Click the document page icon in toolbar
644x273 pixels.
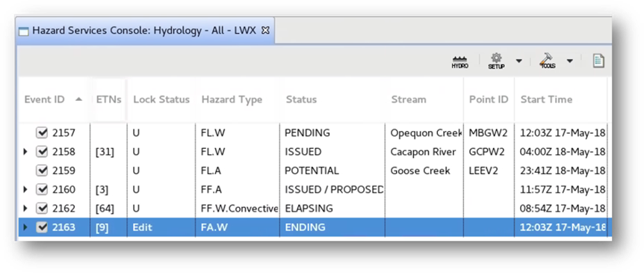599,61
